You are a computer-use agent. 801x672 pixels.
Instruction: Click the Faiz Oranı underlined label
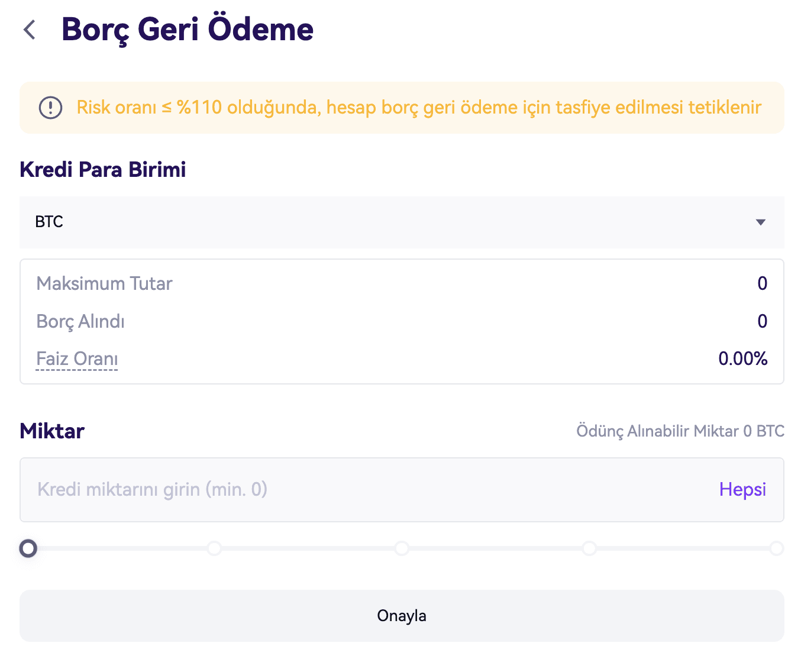(x=77, y=359)
